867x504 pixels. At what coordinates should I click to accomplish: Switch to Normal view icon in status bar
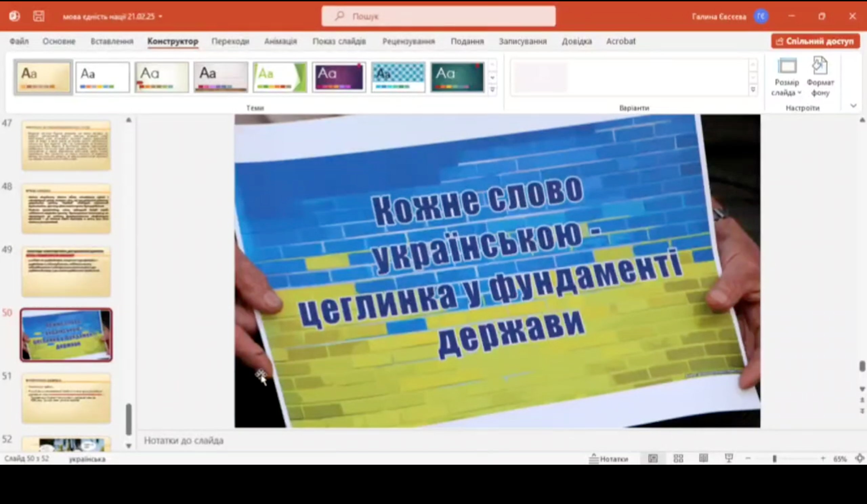(x=653, y=458)
